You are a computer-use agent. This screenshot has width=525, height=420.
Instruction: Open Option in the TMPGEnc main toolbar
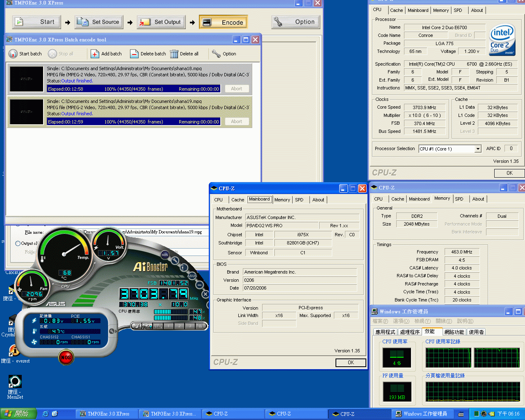point(296,22)
